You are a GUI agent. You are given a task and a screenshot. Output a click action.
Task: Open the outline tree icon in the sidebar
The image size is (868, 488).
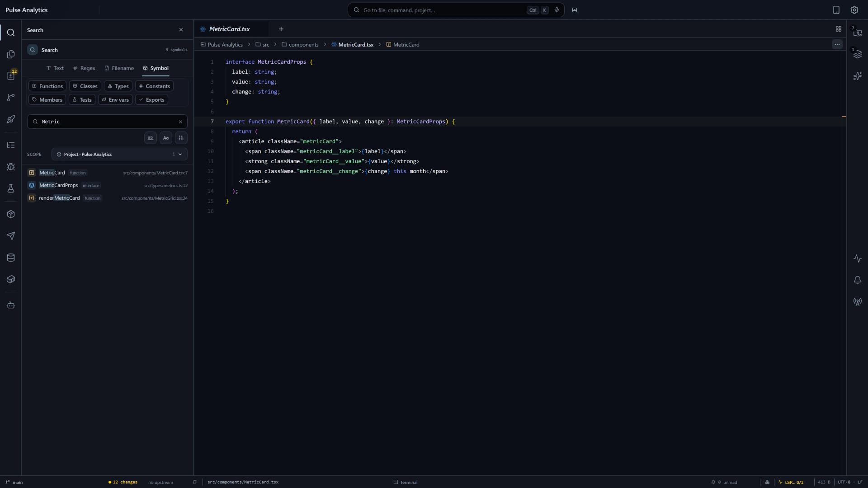tap(11, 145)
